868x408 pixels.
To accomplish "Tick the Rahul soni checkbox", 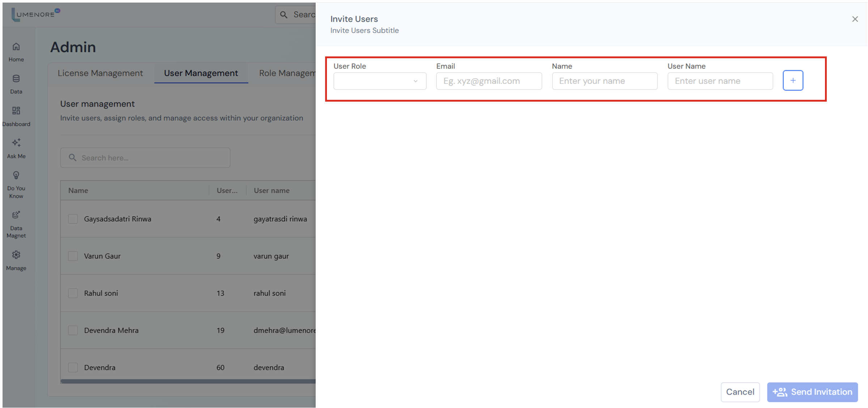I will point(73,293).
